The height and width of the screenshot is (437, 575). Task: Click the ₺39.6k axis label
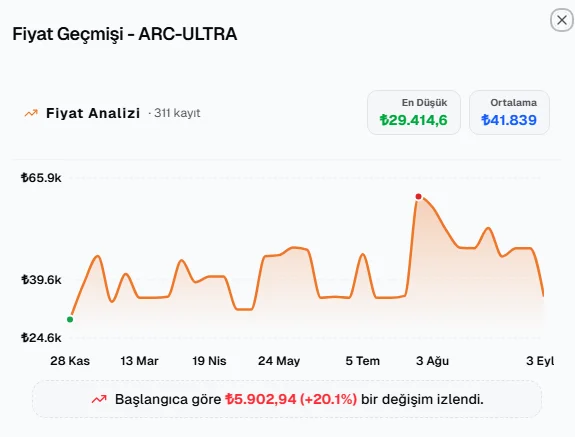[x=41, y=280]
